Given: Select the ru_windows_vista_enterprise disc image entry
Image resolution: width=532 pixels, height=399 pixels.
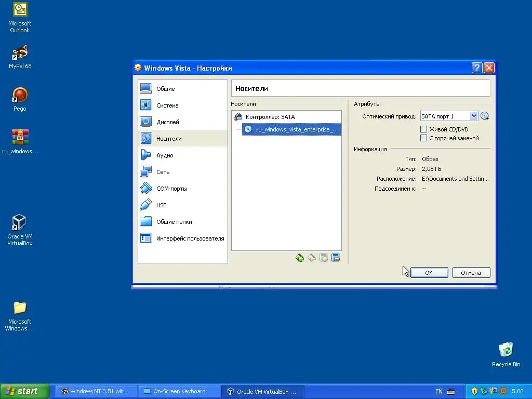Looking at the screenshot, I should click(x=291, y=129).
